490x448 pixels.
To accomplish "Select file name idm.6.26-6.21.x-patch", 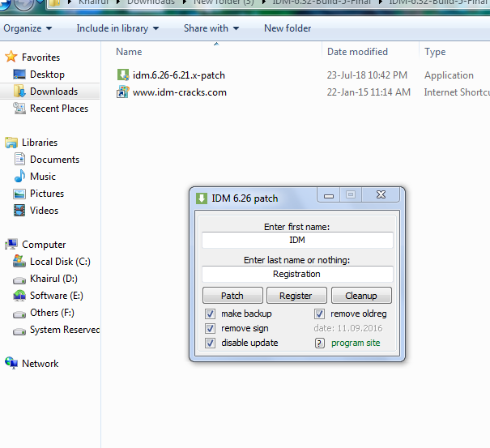I will pos(179,75).
